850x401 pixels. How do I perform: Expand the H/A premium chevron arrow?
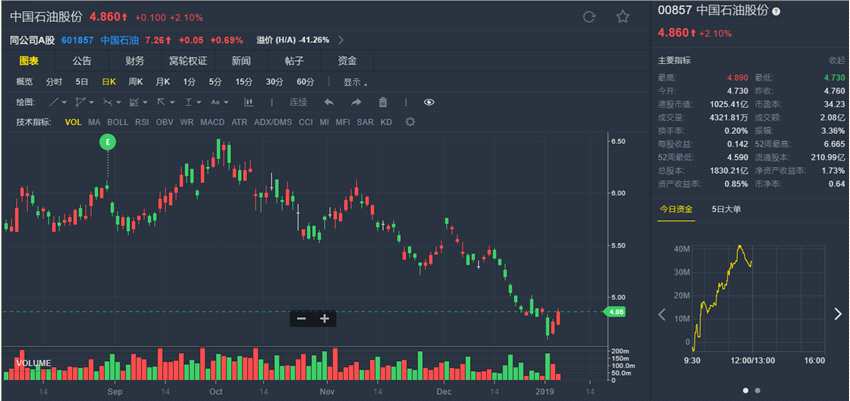tap(340, 40)
